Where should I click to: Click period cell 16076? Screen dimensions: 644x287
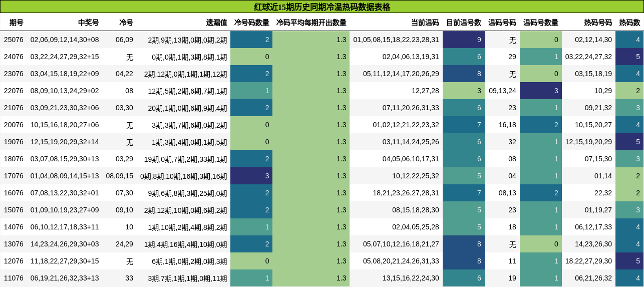(x=14, y=193)
